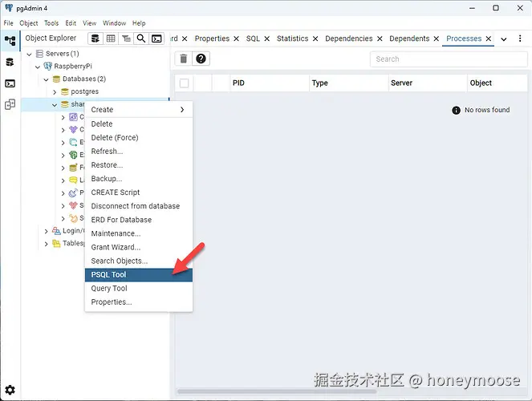
Task: Choose Restore... in context menu
Action: point(139,165)
